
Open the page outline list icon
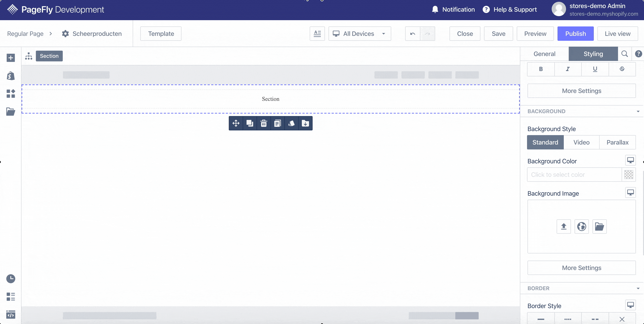(x=11, y=296)
